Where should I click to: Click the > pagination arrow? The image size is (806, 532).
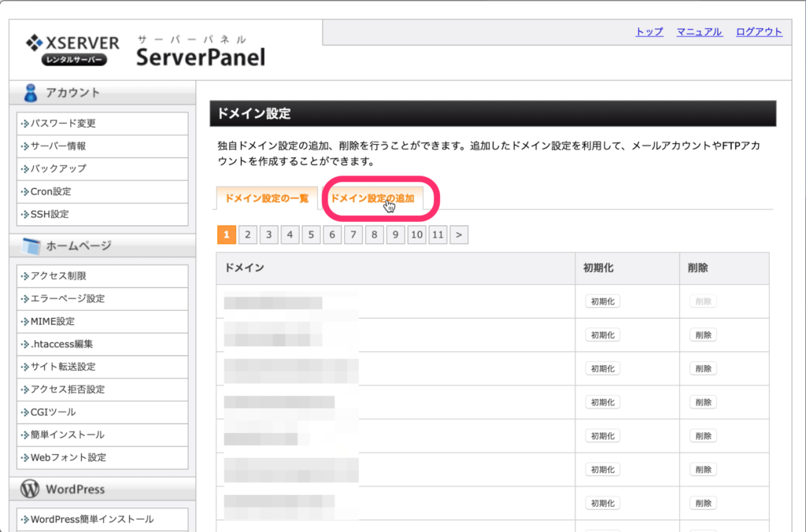(459, 234)
